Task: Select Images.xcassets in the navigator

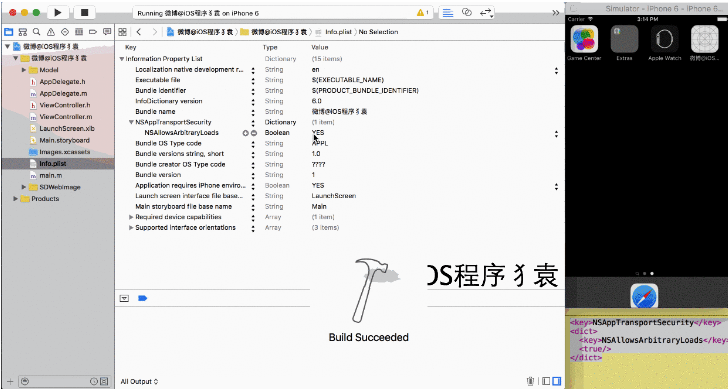Action: [65, 152]
